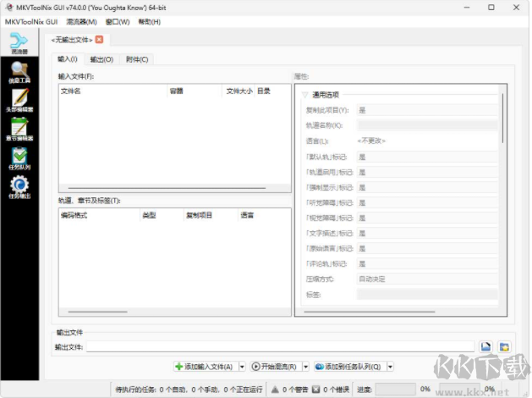Click the 目录 column header
Screen dimensions: 532x398
point(273,91)
